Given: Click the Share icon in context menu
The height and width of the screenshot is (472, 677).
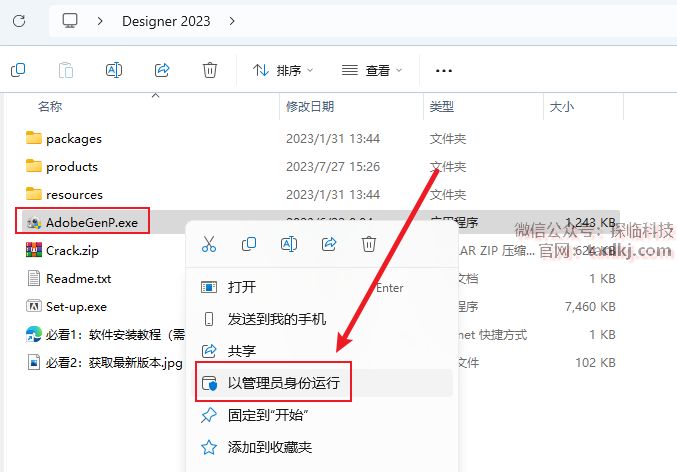Looking at the screenshot, I should tap(329, 244).
